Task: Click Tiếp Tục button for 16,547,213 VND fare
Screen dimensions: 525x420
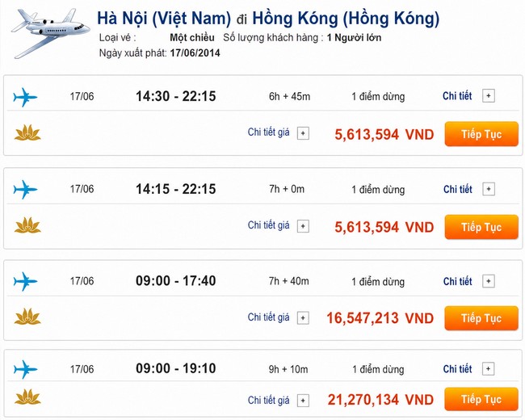Action: coord(481,318)
